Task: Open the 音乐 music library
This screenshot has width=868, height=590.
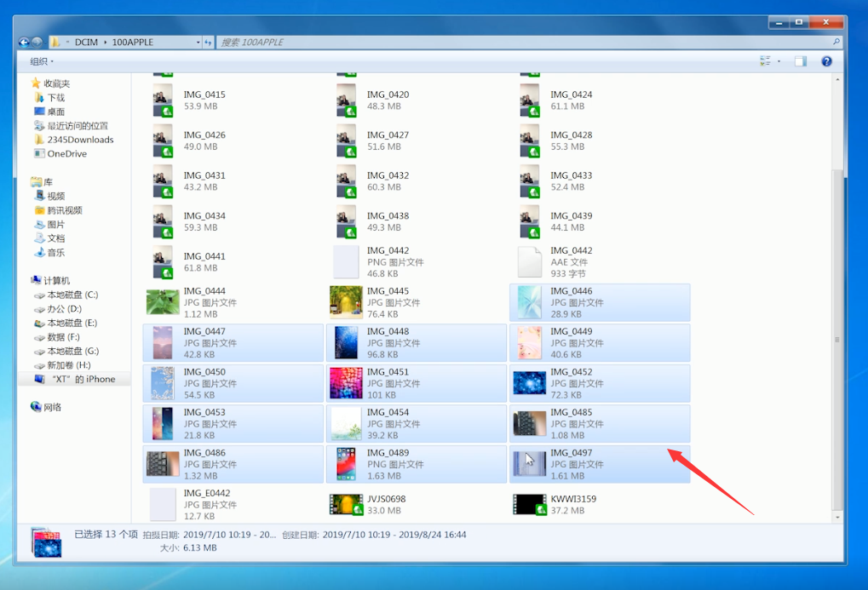Action: pos(49,252)
